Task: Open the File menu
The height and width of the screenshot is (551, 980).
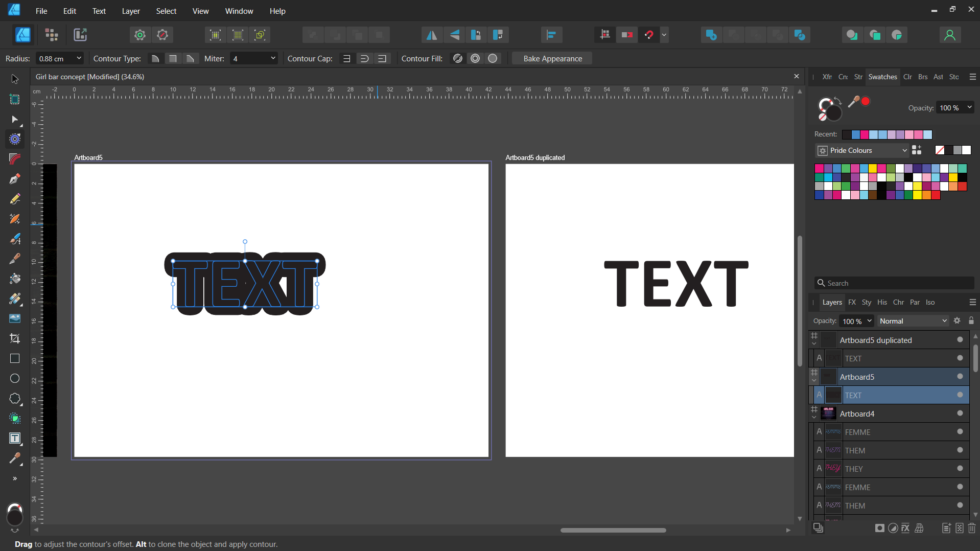Action: pos(41,11)
